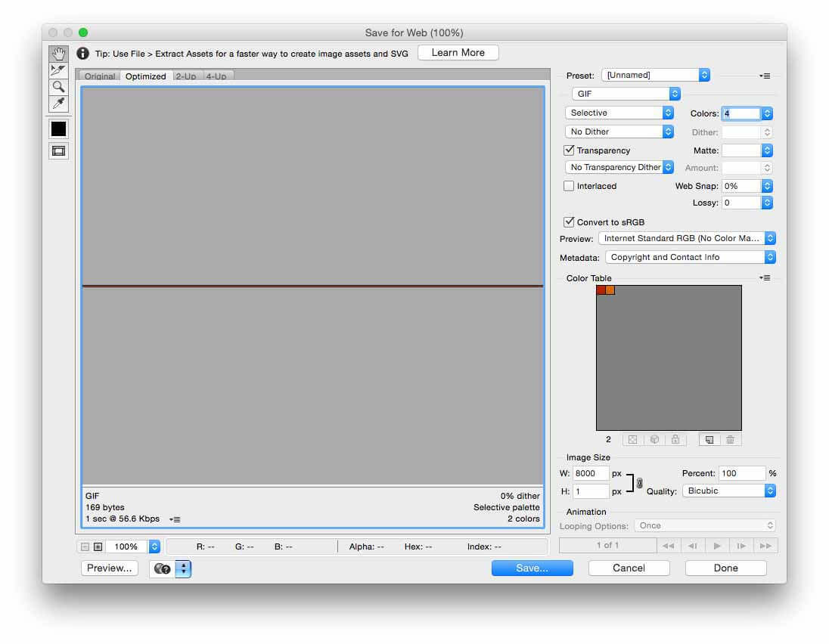
Task: Click the zoom in plus icon
Action: tap(98, 546)
